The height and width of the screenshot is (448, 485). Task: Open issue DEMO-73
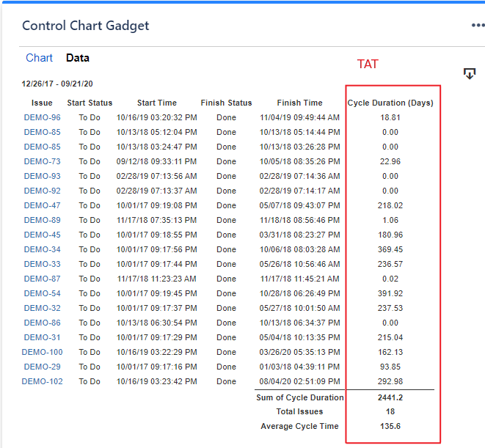(42, 161)
